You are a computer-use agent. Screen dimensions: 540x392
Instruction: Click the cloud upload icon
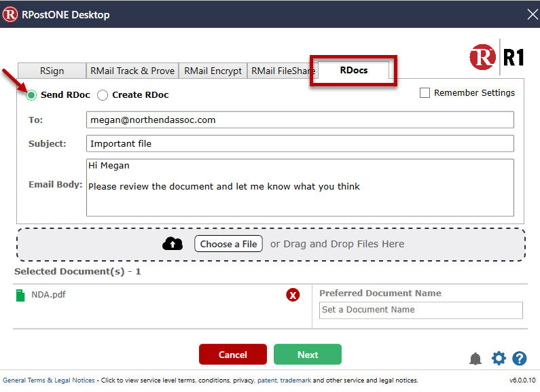tap(173, 244)
